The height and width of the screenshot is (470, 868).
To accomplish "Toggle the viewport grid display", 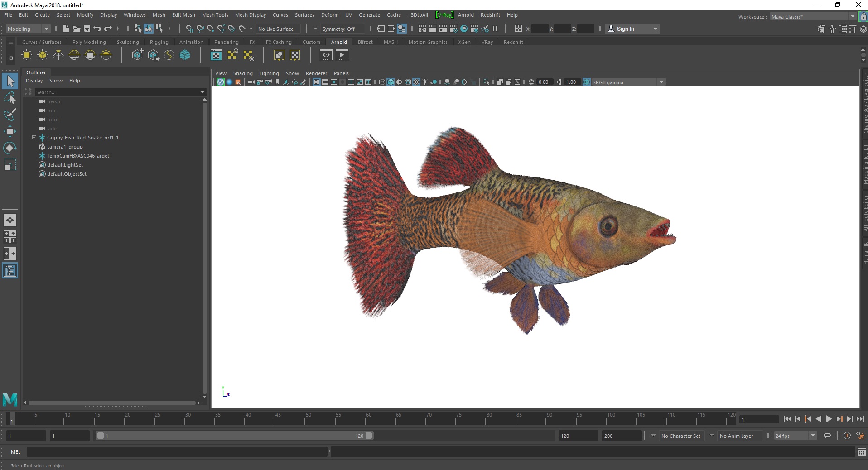I will coord(317,82).
